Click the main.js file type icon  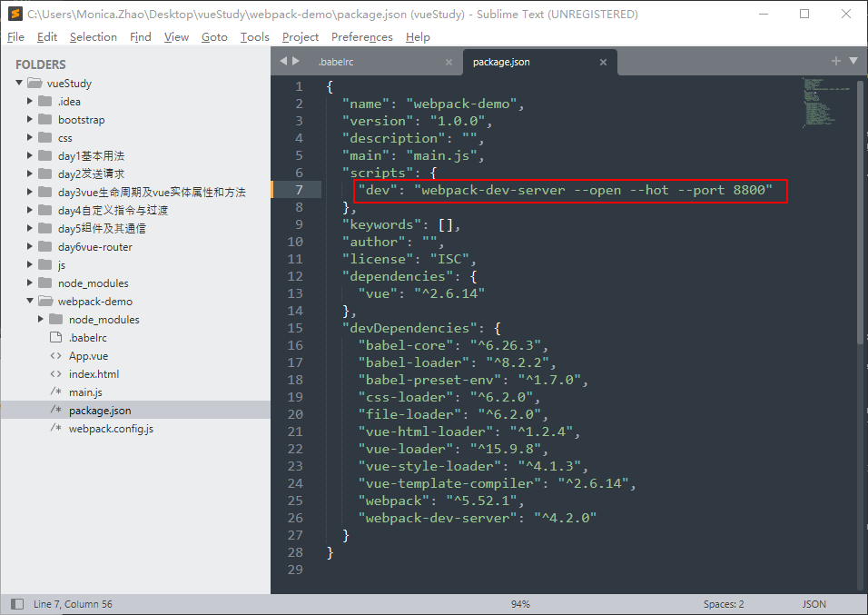(55, 392)
